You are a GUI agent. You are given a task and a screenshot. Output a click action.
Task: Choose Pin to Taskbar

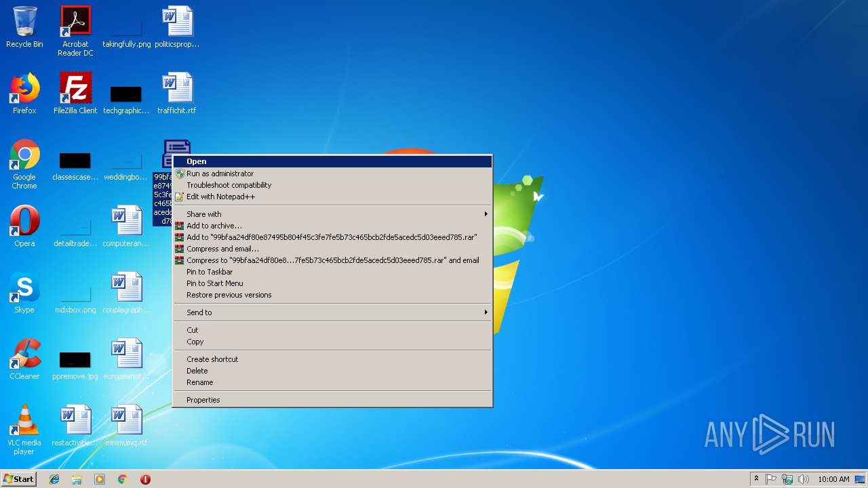(x=332, y=272)
